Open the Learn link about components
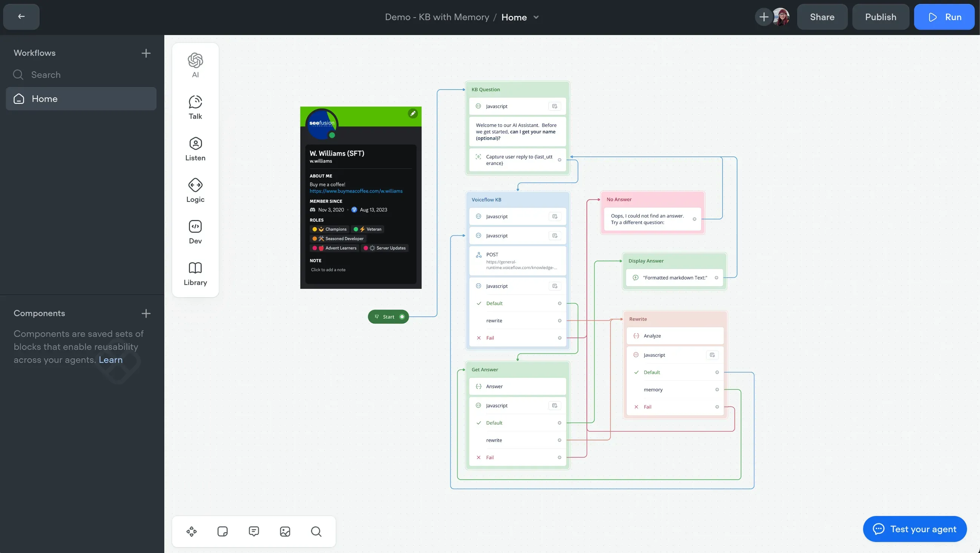Screen dimensions: 980x553 111,360
